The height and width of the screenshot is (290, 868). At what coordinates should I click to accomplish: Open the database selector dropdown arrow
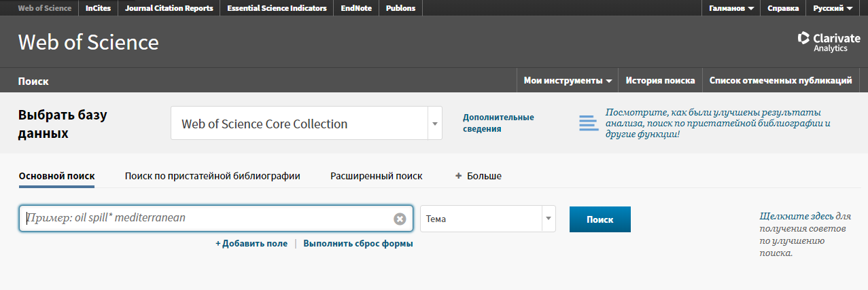pos(434,124)
